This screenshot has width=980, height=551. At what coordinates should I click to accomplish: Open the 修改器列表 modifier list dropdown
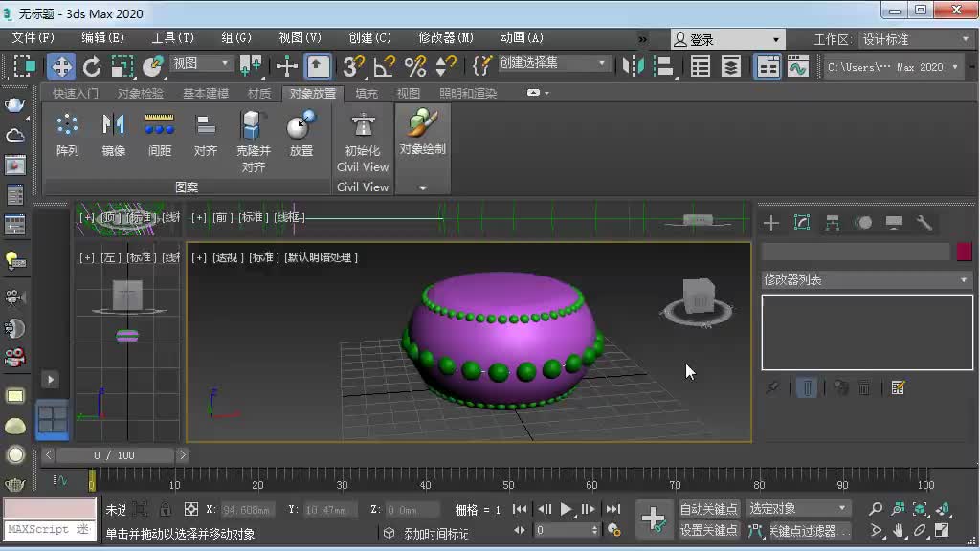(866, 279)
